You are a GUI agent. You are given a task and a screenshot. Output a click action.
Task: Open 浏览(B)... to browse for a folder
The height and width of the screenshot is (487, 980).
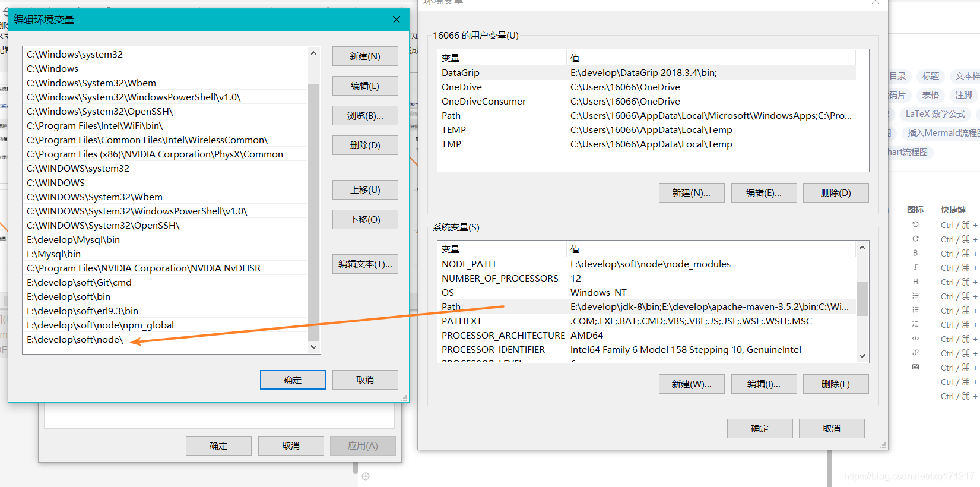pyautogui.click(x=365, y=116)
